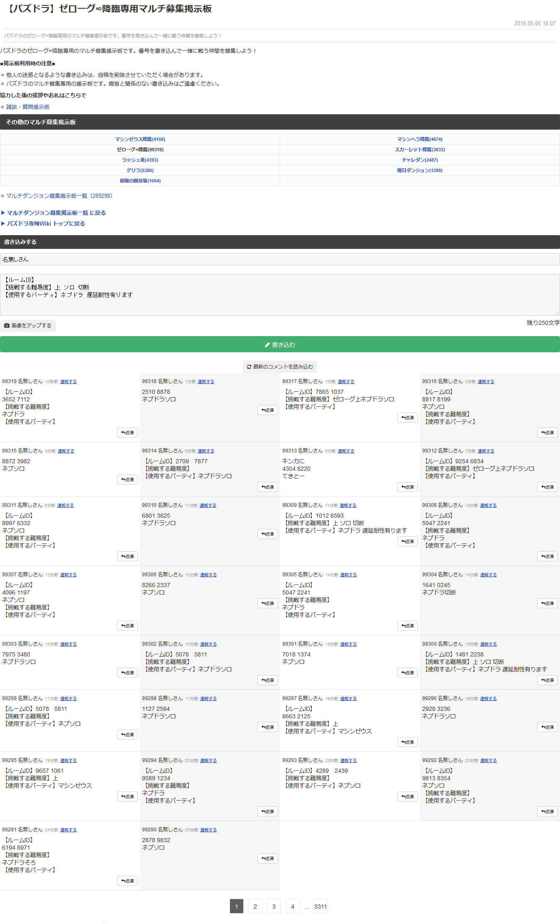Reply to post 99313
Screen dimensions: 560x924
pos(408,487)
